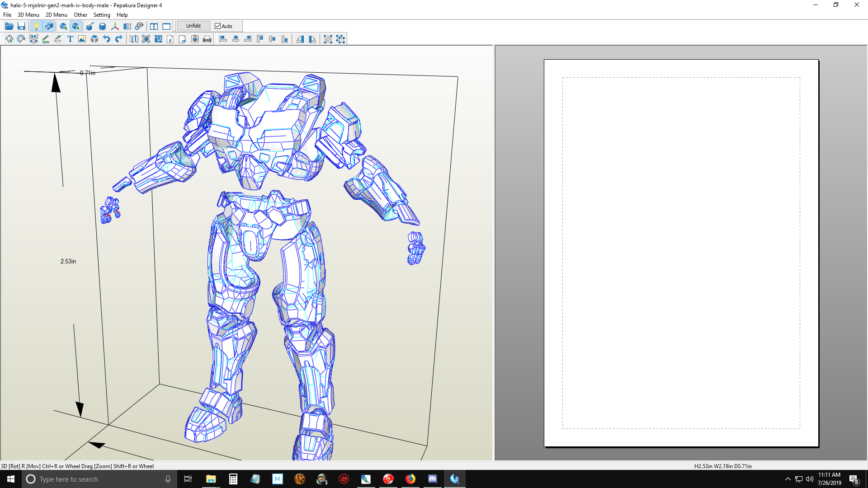Click the Redo arrow icon
Screen dimensions: 868x488
[x=119, y=39]
